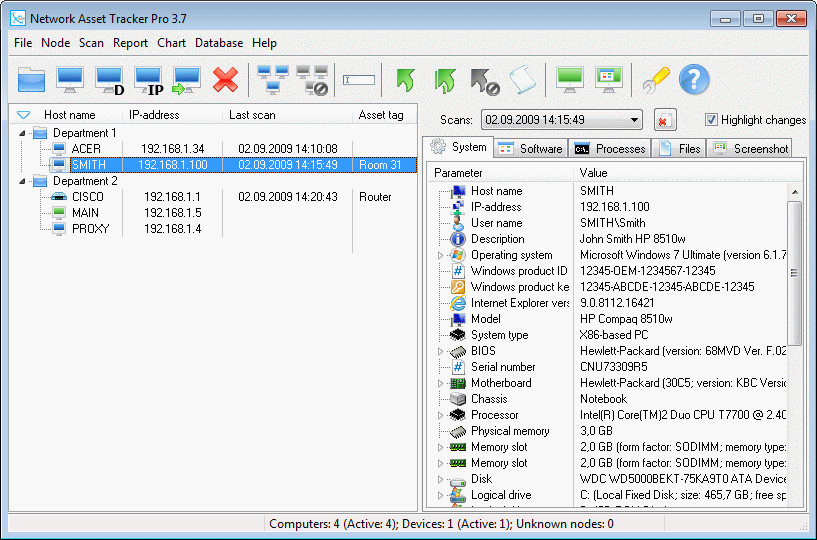
Task: Click the Chassis parameter icon
Action: pos(457,399)
